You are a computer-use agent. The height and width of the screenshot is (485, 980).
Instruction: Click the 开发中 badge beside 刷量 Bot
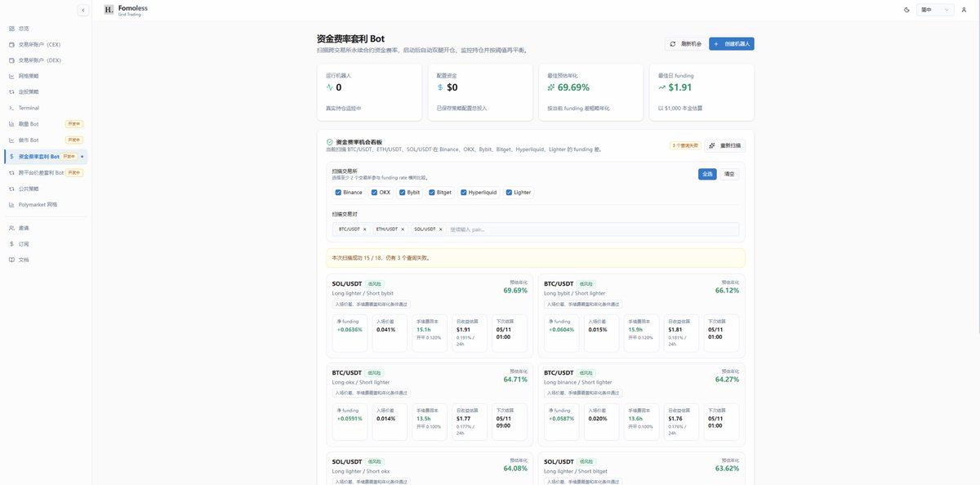pyautogui.click(x=74, y=124)
